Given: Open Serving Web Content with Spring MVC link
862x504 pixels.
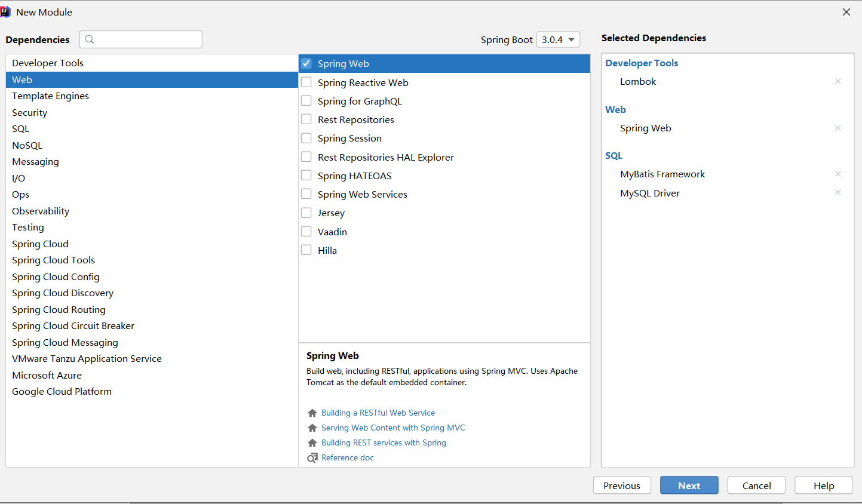Looking at the screenshot, I should [x=393, y=428].
